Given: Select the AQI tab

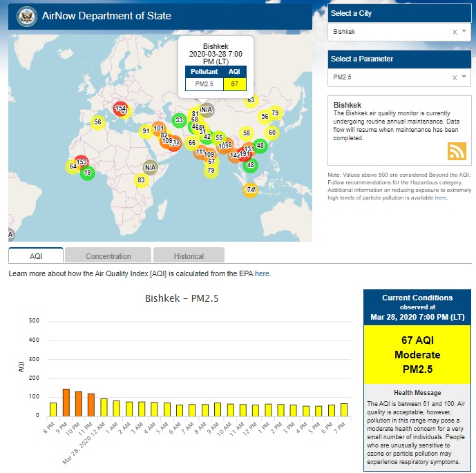Looking at the screenshot, I should (x=36, y=256).
